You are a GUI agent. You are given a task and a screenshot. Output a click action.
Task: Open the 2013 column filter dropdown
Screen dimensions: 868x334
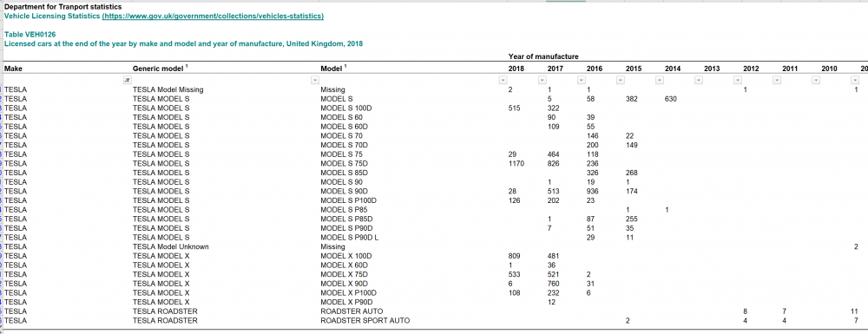[x=738, y=80]
